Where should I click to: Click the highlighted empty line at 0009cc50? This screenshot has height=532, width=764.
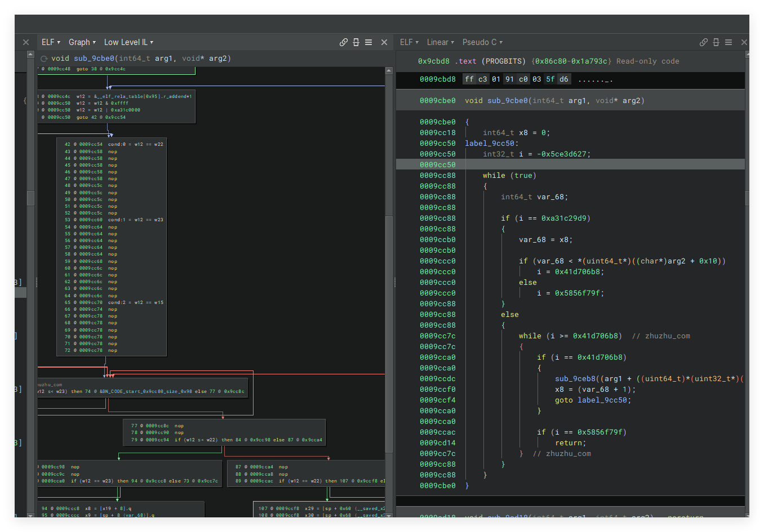(570, 164)
